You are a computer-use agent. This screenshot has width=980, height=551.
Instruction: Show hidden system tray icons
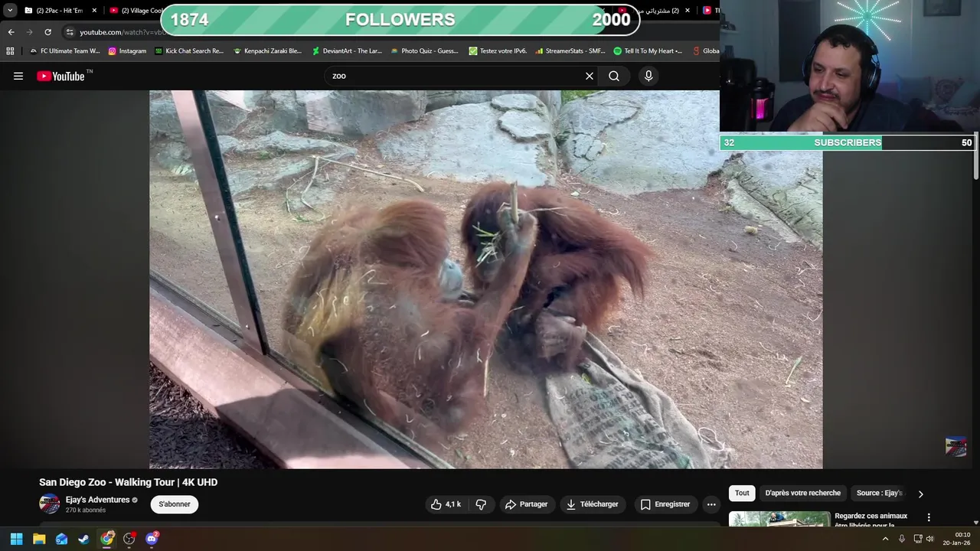[x=885, y=539]
